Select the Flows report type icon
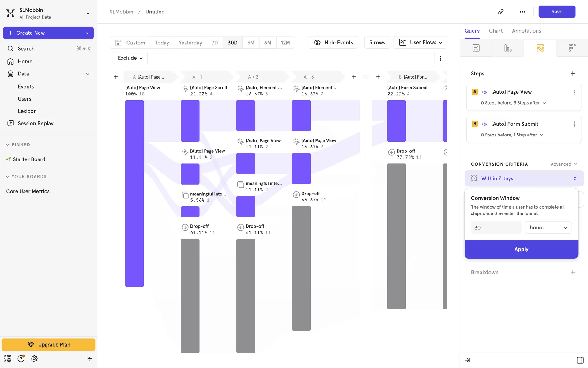Image resolution: width=588 pixels, height=368 pixels. 540,48
